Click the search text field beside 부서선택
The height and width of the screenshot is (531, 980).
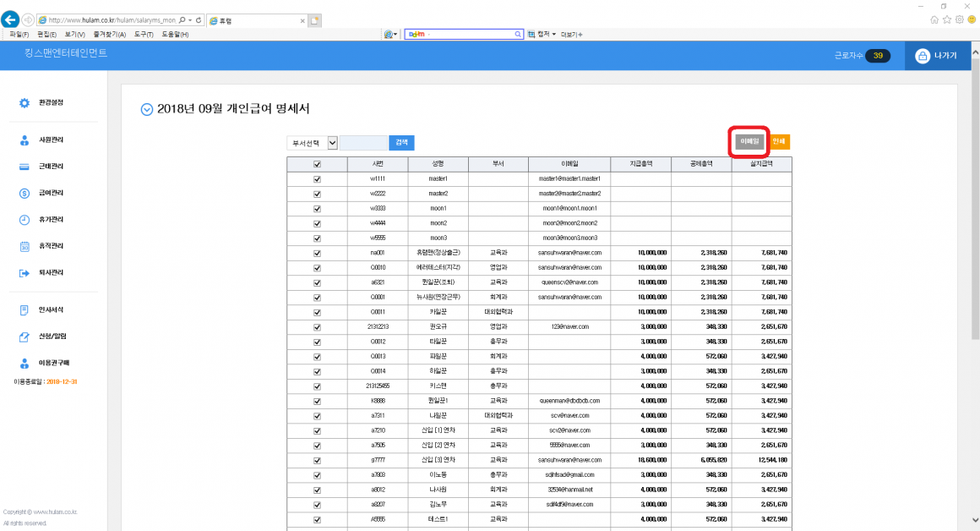tap(363, 143)
